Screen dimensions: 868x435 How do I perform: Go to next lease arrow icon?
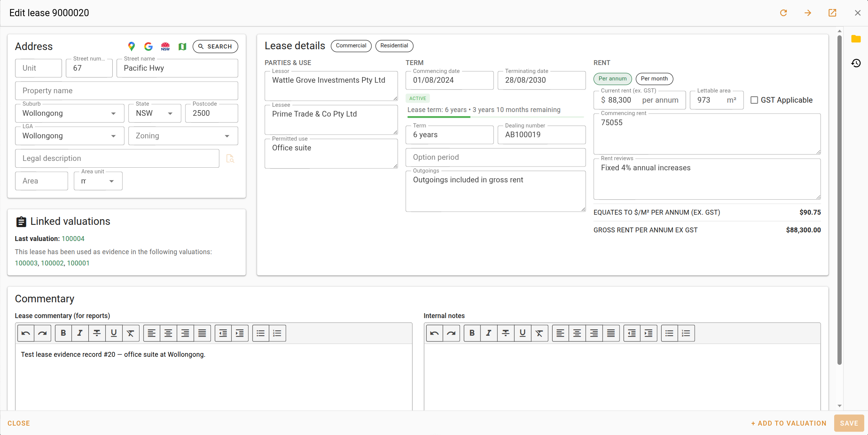tap(808, 13)
